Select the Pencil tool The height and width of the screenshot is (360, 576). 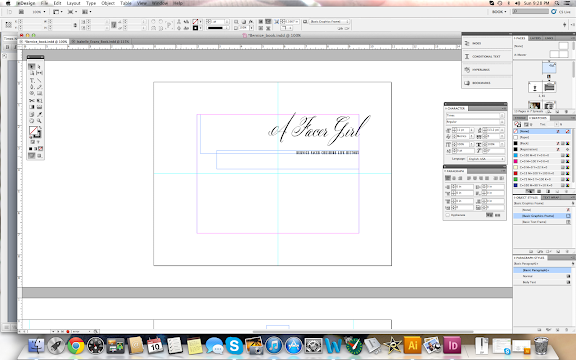coord(39,87)
